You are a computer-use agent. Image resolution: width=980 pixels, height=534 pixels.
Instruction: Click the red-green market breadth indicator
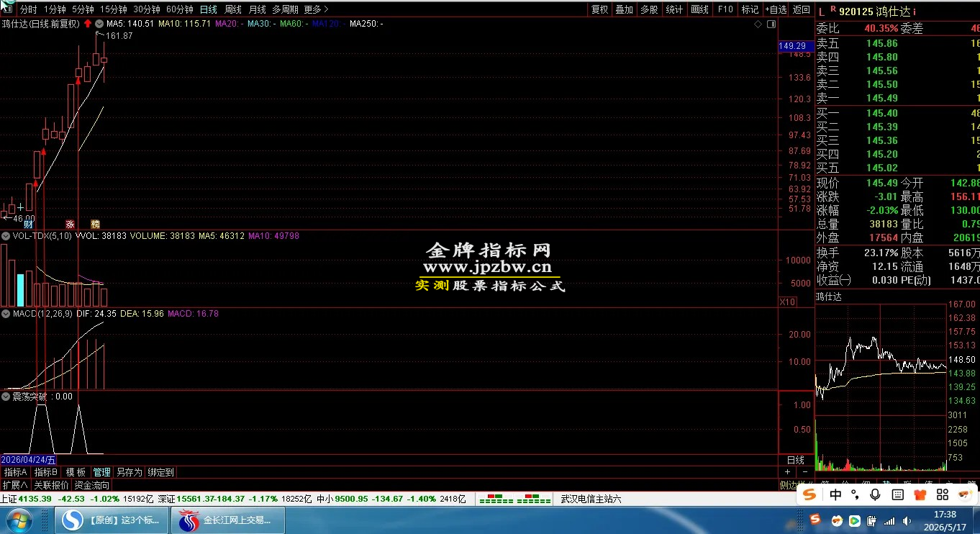pyautogui.click(x=514, y=499)
